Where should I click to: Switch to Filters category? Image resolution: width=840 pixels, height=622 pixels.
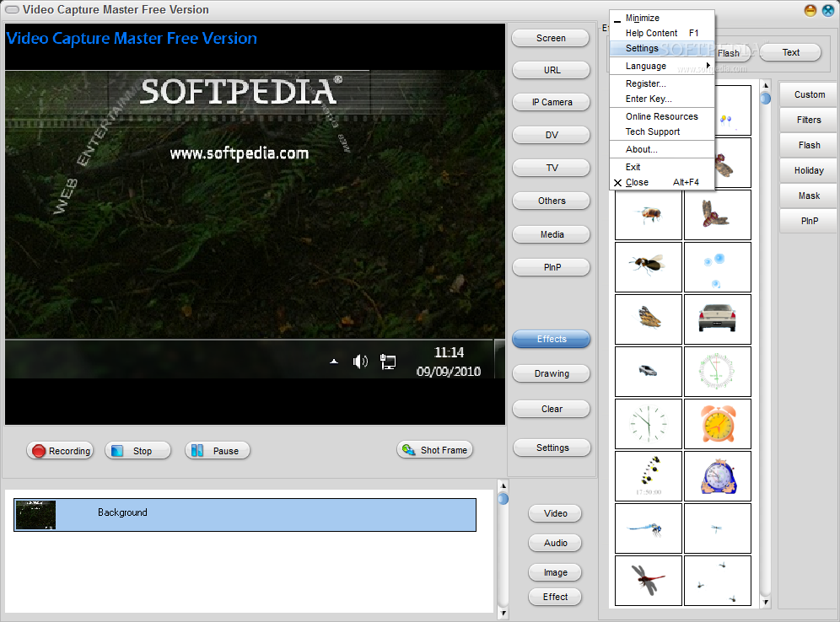pyautogui.click(x=809, y=120)
